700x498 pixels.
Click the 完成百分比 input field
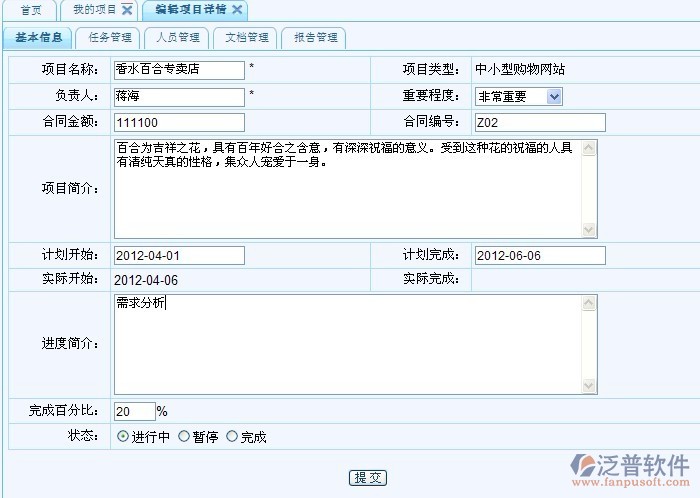pyautogui.click(x=134, y=411)
